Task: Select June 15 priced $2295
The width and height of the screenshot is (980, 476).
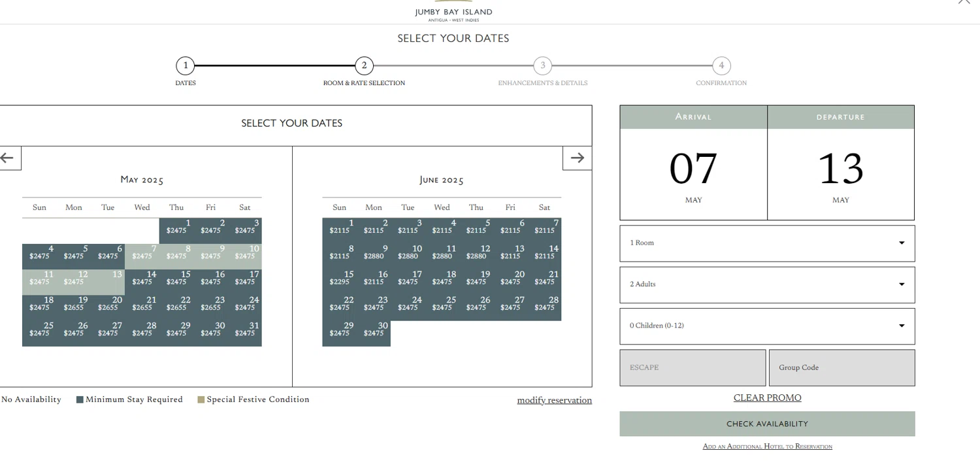Action: tap(339, 282)
